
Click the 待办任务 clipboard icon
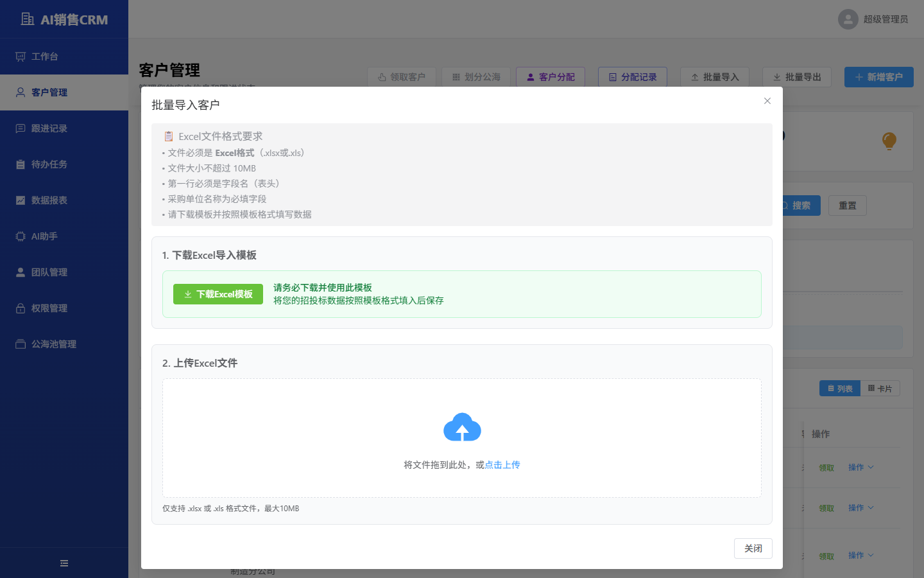(x=21, y=164)
